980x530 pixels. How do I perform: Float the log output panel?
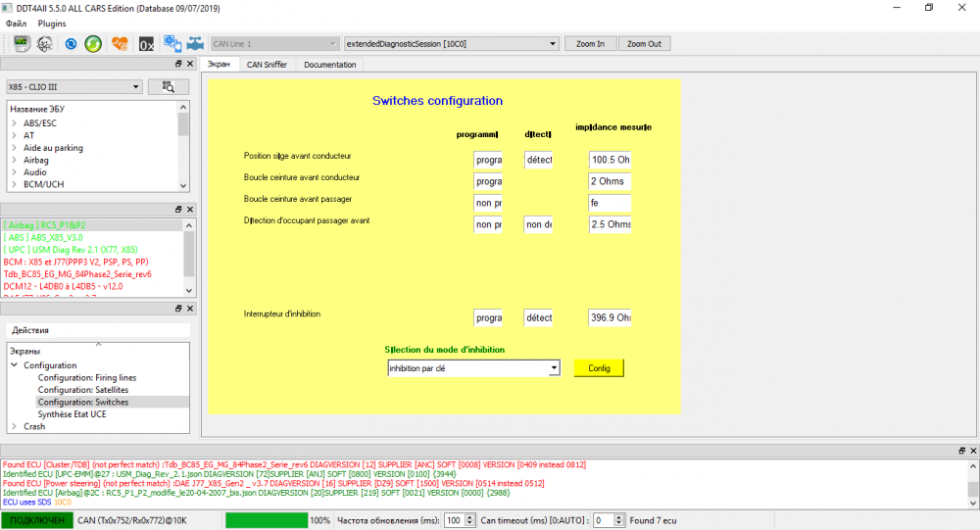962,451
